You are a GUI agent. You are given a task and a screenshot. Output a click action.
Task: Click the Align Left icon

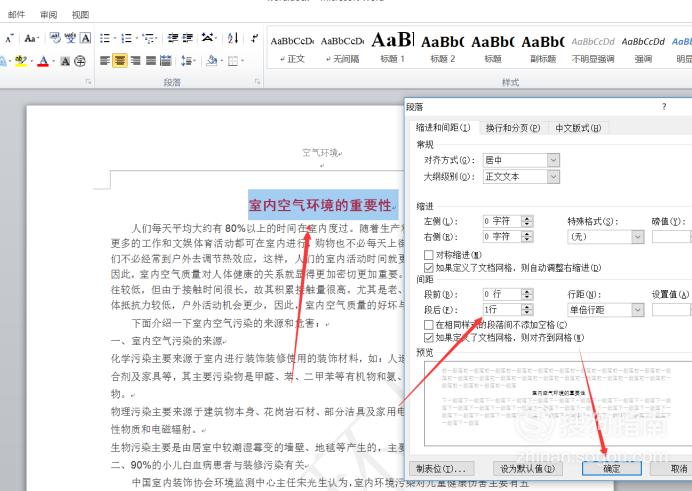[105, 60]
